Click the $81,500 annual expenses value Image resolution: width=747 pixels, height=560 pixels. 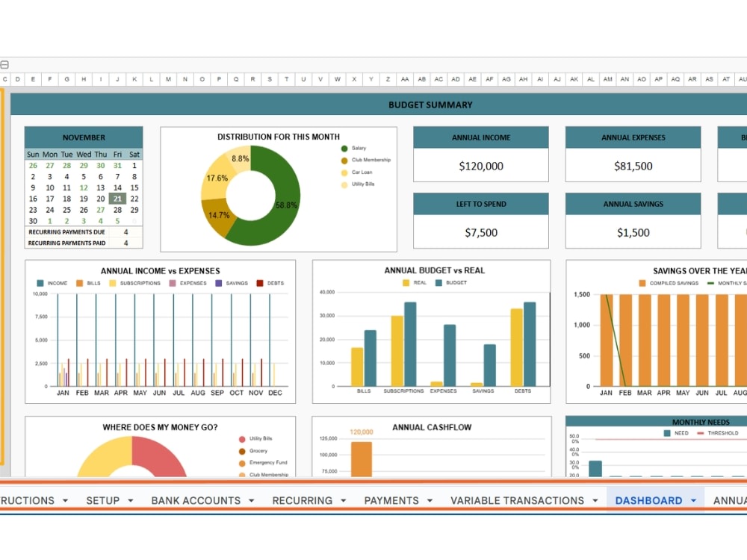(633, 167)
